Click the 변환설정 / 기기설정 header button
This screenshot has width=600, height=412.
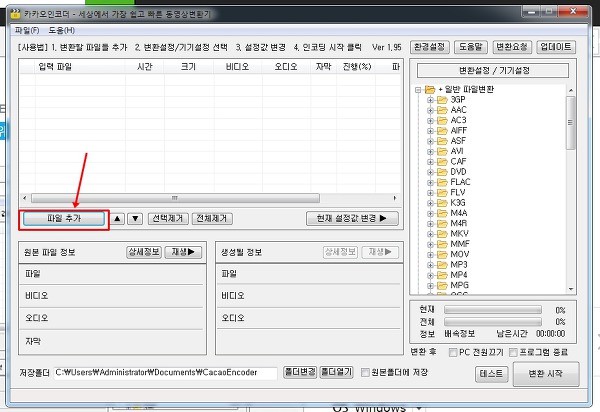click(493, 70)
